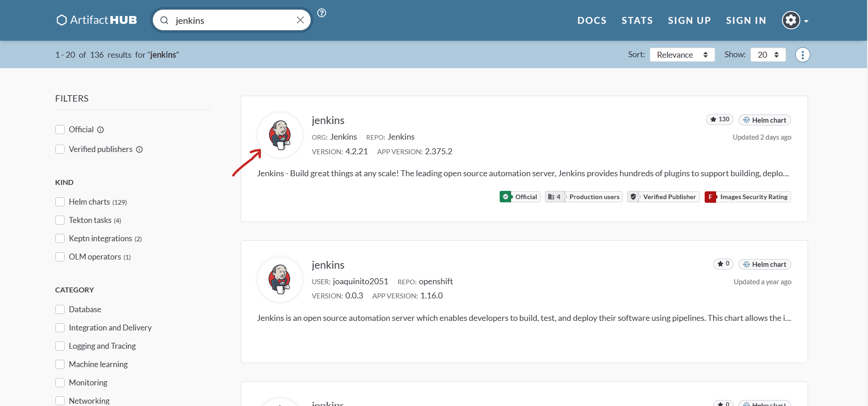Open the SIGN UP link
868x406 pixels.
tap(689, 21)
